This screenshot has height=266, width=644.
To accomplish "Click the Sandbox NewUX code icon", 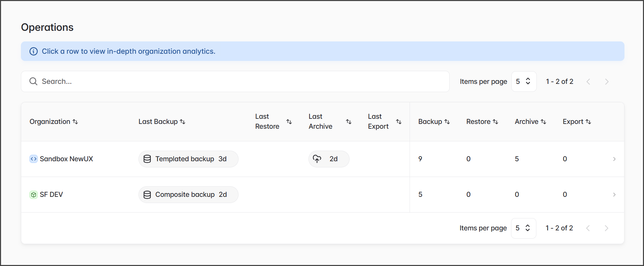I will [34, 159].
